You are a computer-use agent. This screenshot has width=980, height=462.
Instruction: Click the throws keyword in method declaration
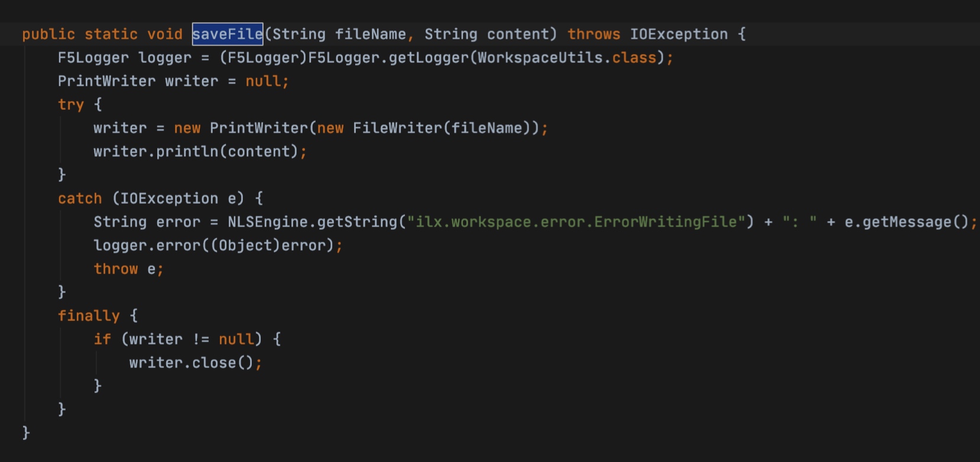pos(594,34)
